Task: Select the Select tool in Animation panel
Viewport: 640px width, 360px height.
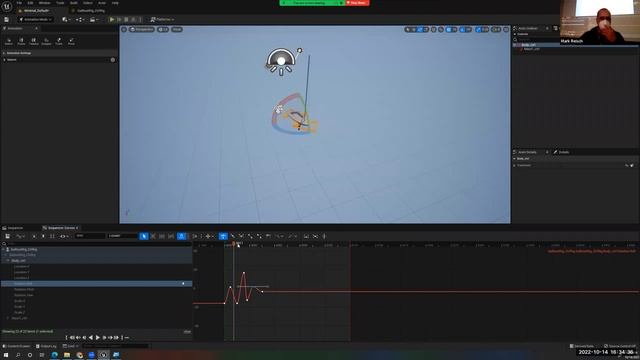Action: [x=9, y=41]
